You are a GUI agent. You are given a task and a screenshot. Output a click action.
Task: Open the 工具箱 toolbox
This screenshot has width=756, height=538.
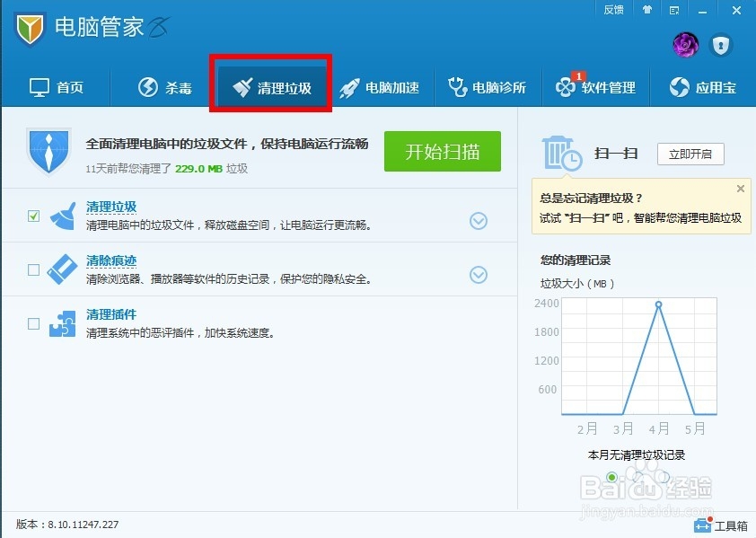(722, 525)
